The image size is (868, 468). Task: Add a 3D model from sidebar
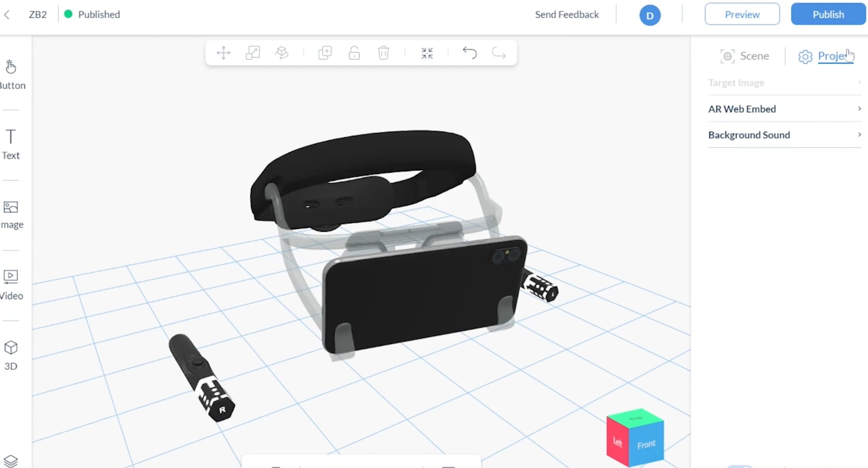[11, 356]
